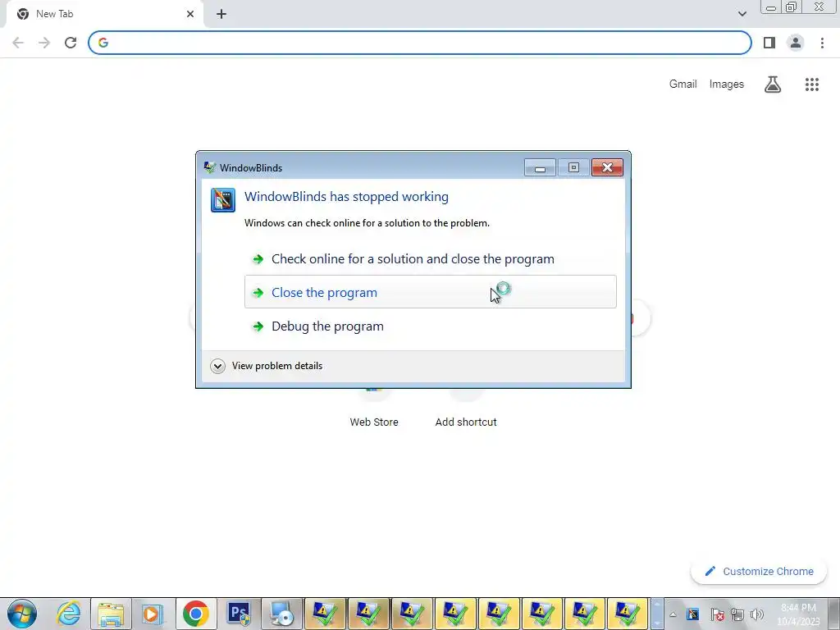Click the WindowBlinds title bar icon
Viewport: 840px width, 630px height.
(209, 167)
